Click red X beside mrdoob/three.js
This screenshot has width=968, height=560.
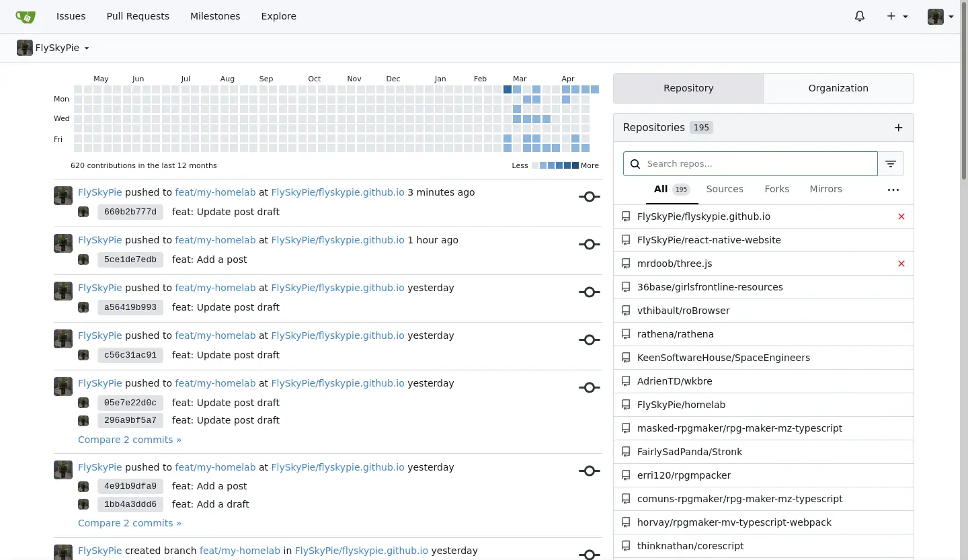coord(901,264)
